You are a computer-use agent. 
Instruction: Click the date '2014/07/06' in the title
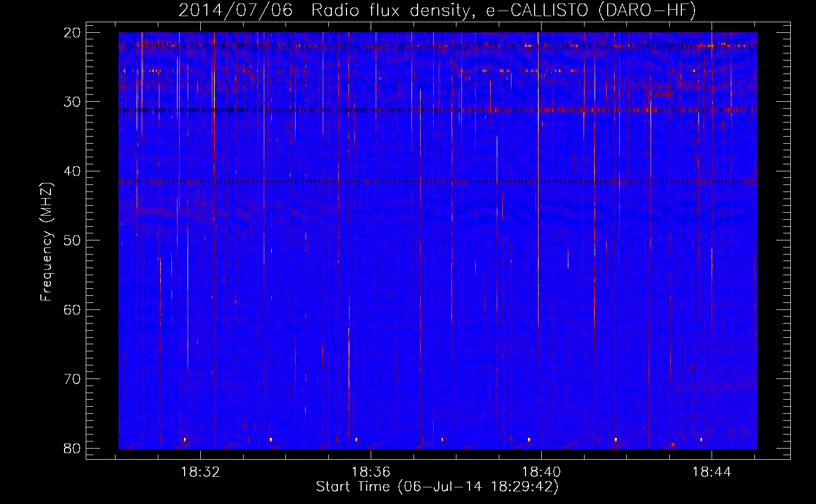click(x=236, y=11)
